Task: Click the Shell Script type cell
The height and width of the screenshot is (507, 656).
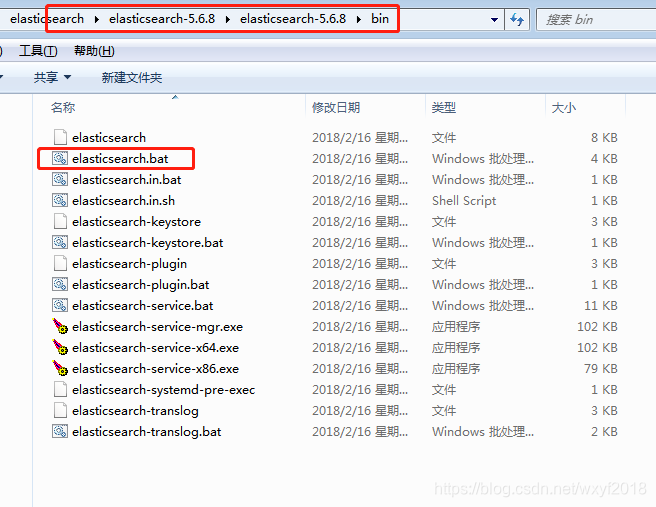Action: (464, 200)
